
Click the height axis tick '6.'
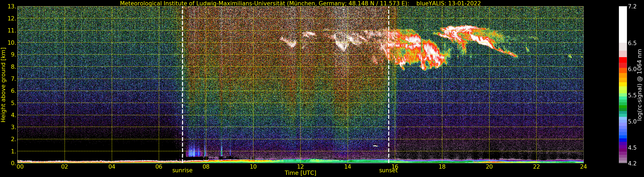(x=14, y=91)
